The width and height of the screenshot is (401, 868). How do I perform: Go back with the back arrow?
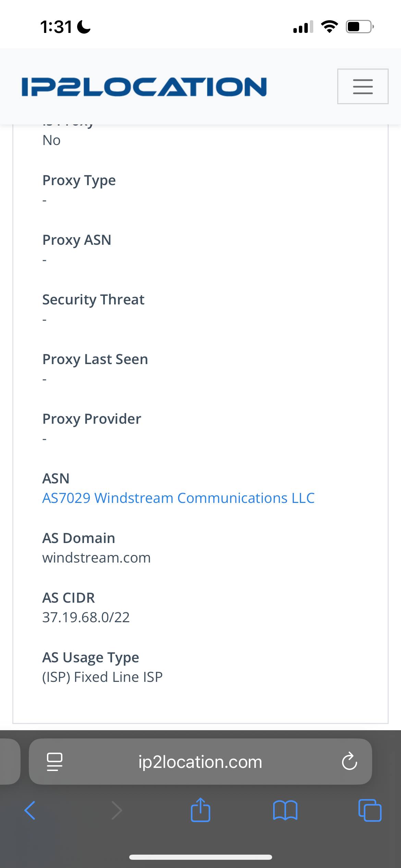(30, 810)
